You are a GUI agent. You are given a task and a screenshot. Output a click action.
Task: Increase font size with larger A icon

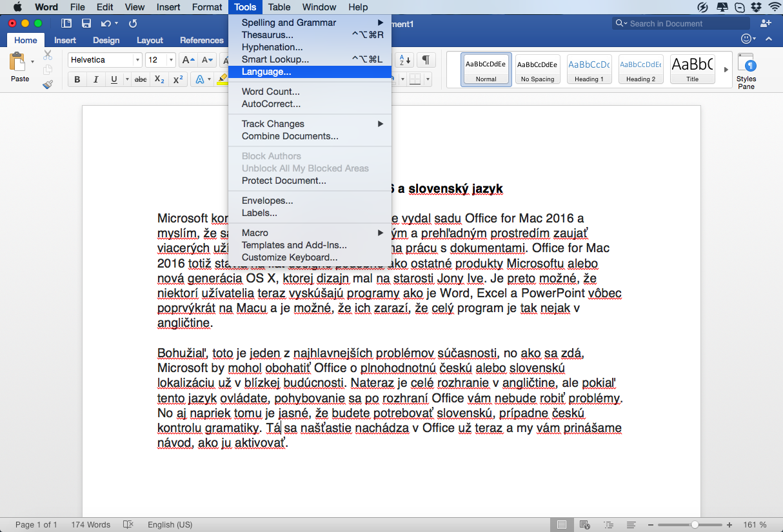tap(188, 60)
